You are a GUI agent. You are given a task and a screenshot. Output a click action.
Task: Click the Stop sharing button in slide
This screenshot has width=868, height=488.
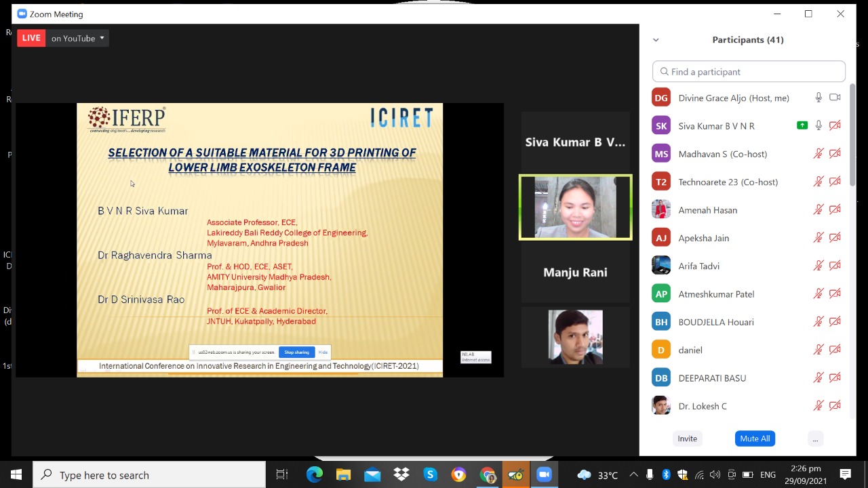(x=296, y=352)
